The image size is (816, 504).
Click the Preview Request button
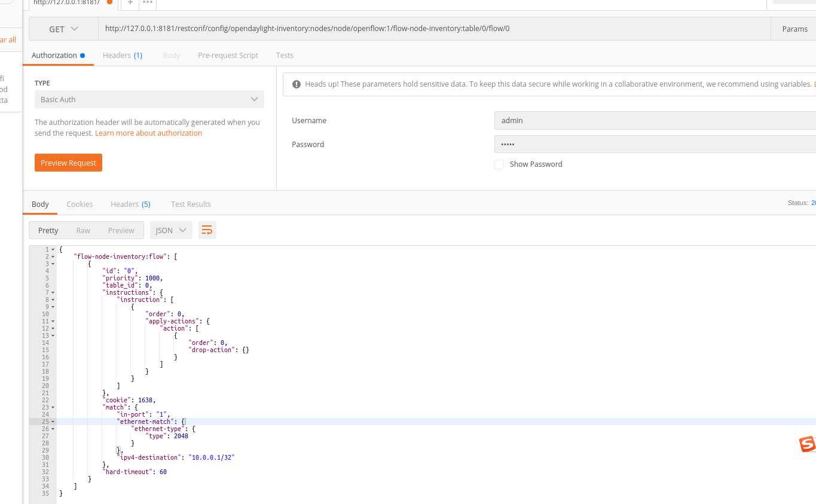pyautogui.click(x=68, y=163)
